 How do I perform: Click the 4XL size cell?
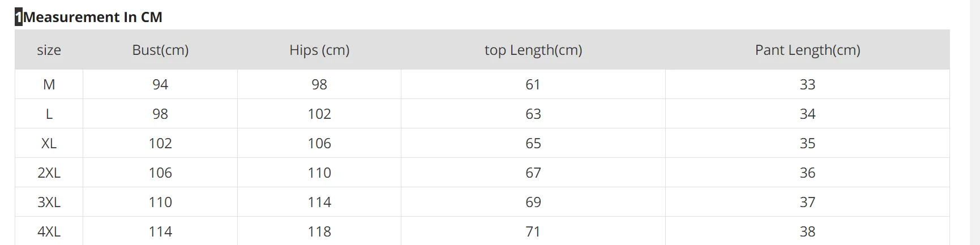click(x=49, y=231)
